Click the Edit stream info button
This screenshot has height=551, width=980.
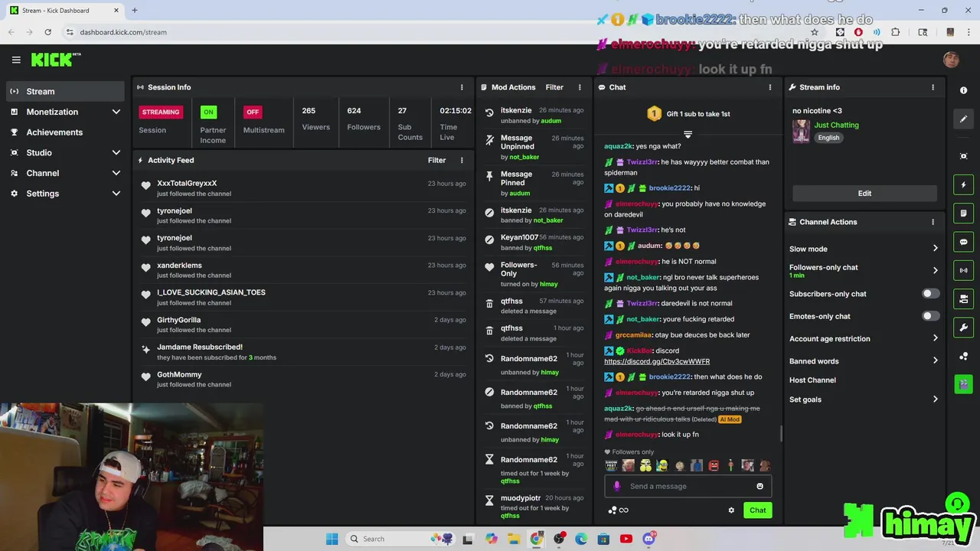864,194
